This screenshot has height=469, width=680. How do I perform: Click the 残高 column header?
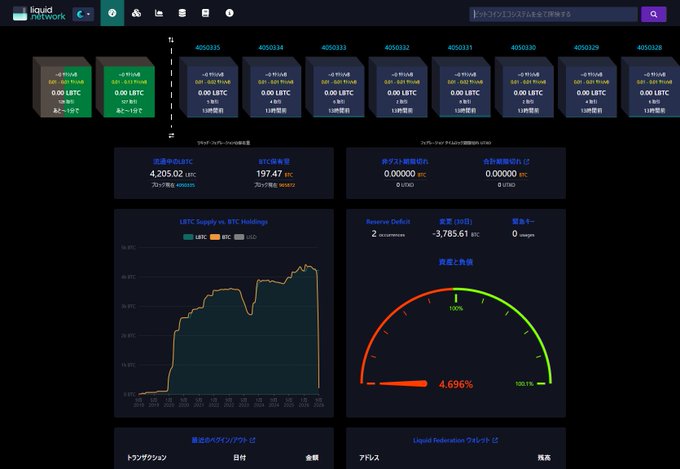[544, 458]
